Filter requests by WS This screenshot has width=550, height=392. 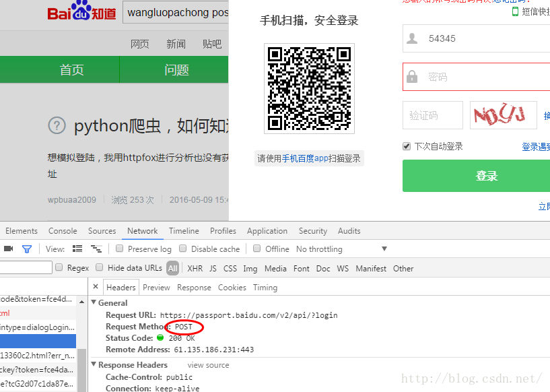pyautogui.click(x=343, y=269)
